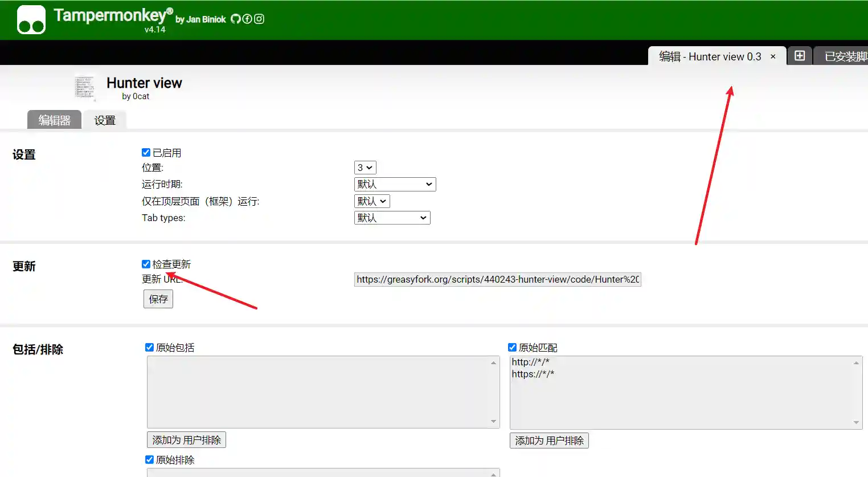
Task: Select the 设置 tab
Action: pyautogui.click(x=105, y=120)
